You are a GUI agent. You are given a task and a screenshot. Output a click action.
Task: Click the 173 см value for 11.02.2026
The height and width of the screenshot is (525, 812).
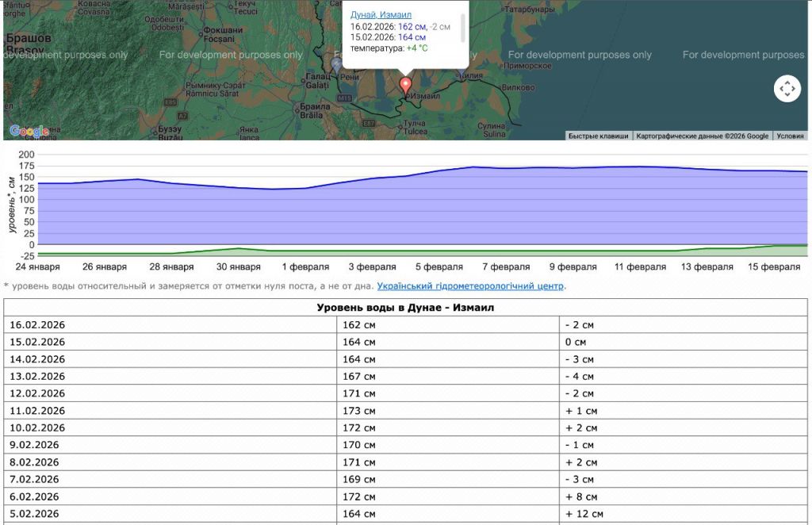tap(358, 411)
